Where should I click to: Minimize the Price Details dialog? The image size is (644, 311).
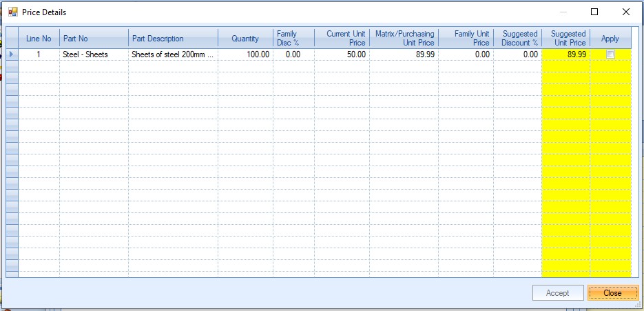click(563, 12)
